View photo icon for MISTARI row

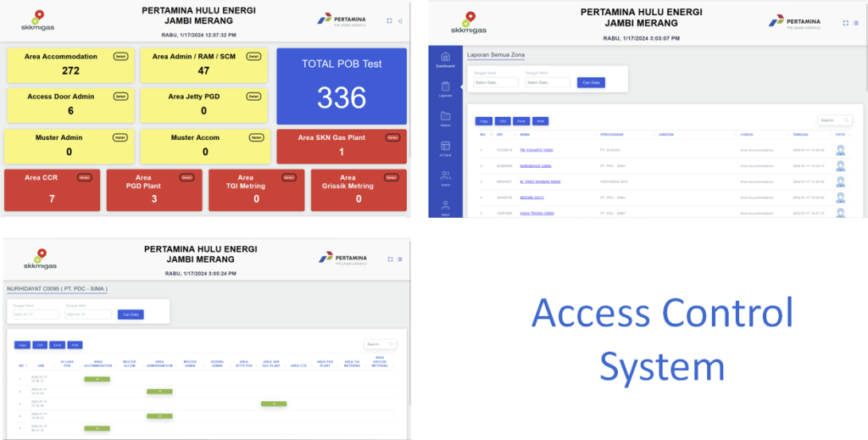(x=840, y=198)
